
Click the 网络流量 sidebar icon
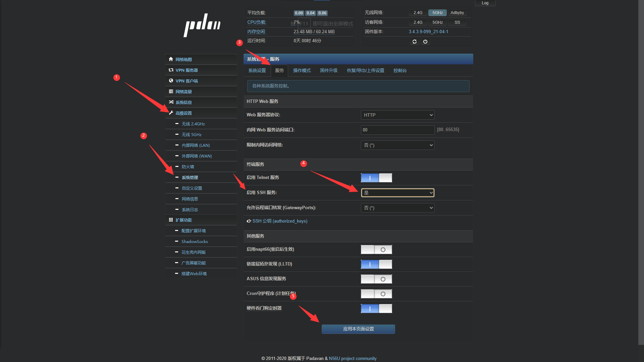pos(171,92)
